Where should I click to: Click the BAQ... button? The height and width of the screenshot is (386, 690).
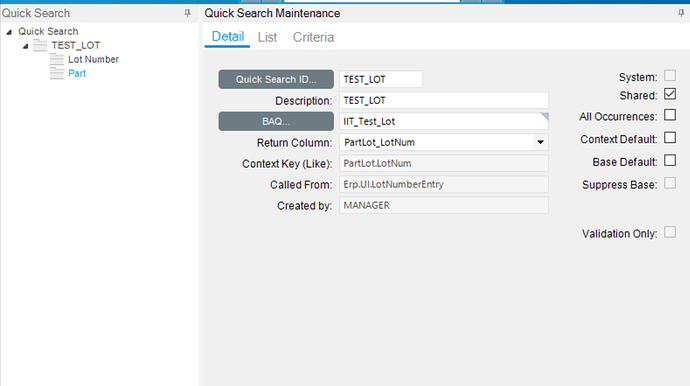pos(276,121)
